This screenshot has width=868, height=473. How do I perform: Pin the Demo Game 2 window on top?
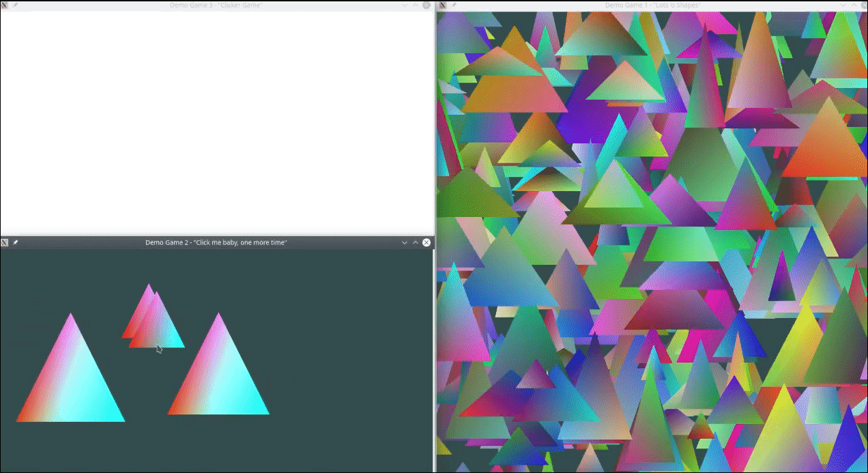(x=15, y=242)
